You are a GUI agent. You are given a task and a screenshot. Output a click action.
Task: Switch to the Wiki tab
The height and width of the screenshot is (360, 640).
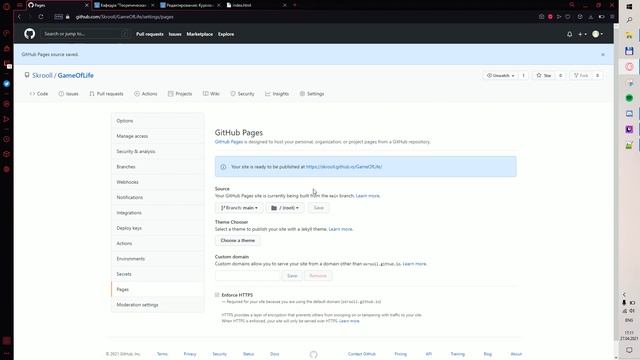(211, 94)
